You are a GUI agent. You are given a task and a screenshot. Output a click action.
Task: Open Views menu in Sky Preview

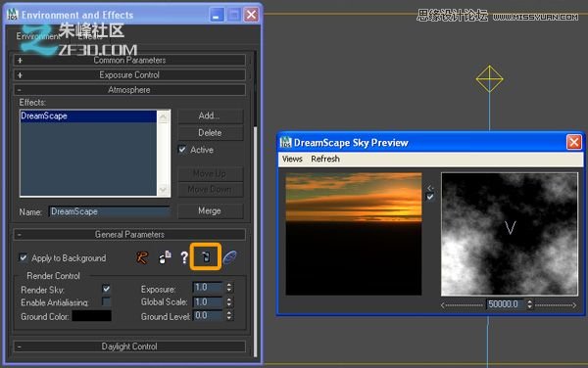292,159
